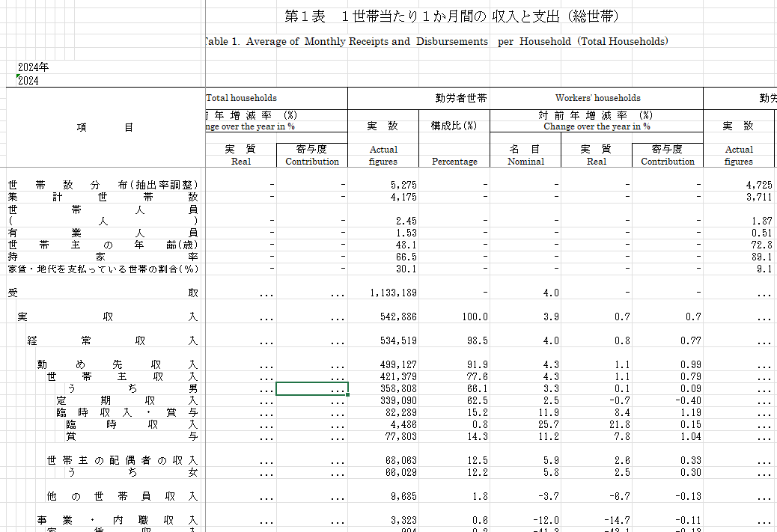The image size is (777, 532).
Task: Select the 事業・内職収入 value 3,323
Action: (383, 520)
